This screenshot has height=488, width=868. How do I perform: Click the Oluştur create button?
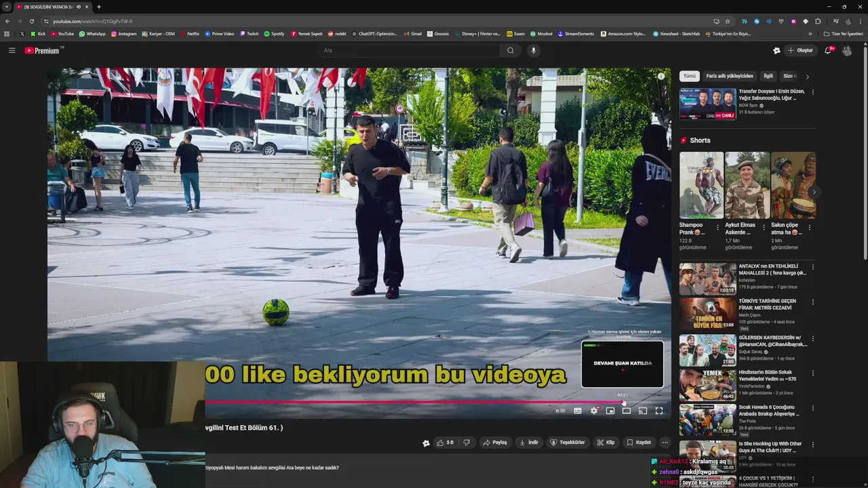[800, 50]
